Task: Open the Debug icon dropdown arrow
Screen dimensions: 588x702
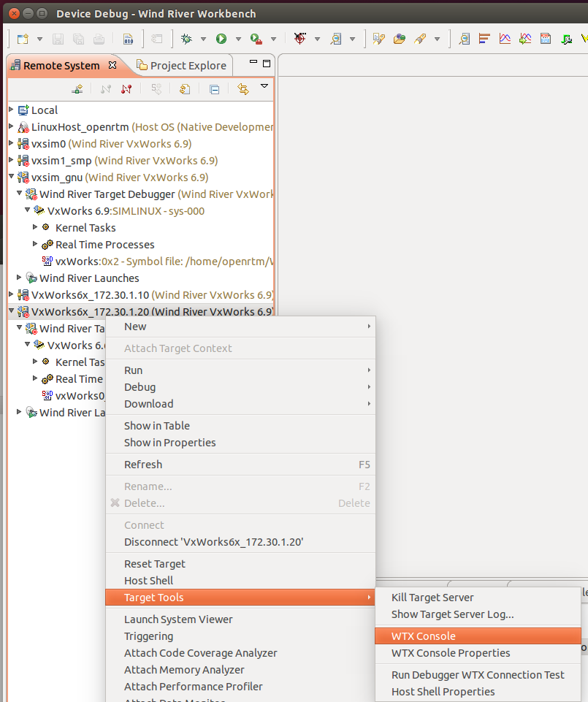Action: pos(203,39)
